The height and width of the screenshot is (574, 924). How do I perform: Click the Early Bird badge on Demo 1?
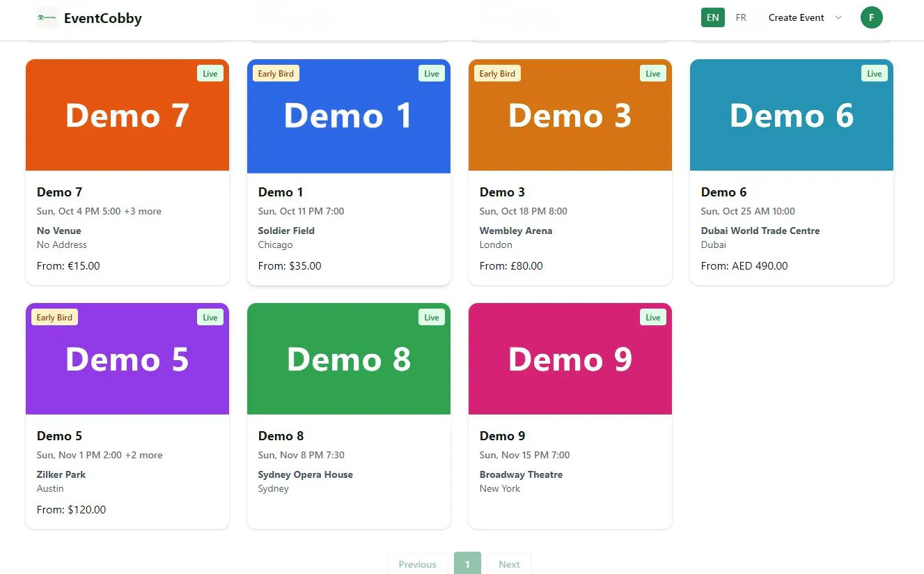pyautogui.click(x=276, y=74)
